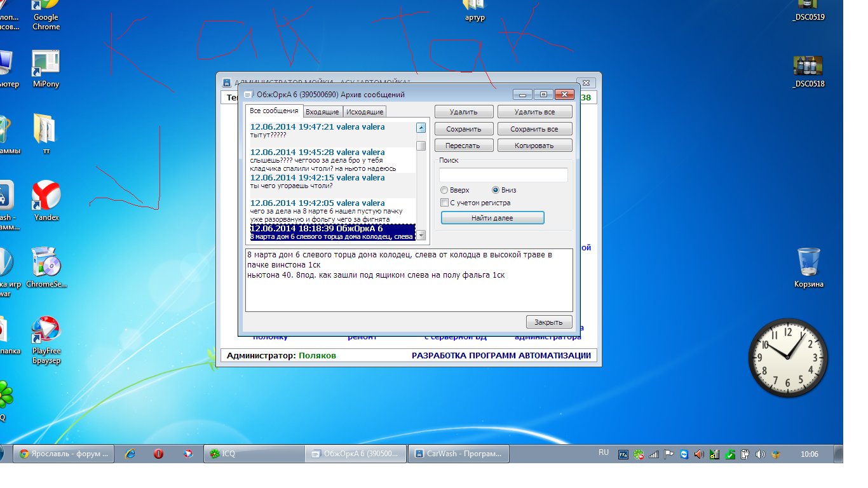Click the 'Удалить все' button
The width and height of the screenshot is (868, 488).
pos(534,112)
